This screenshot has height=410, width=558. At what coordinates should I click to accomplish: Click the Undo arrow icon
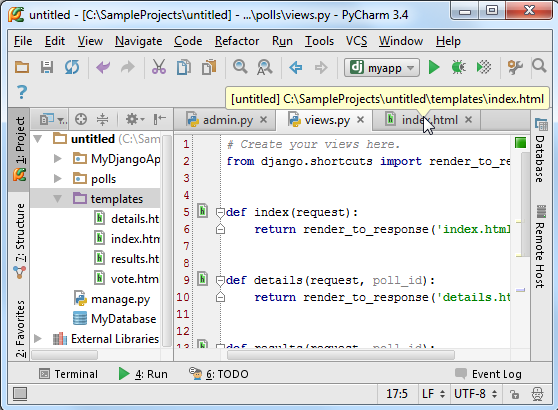click(x=103, y=67)
